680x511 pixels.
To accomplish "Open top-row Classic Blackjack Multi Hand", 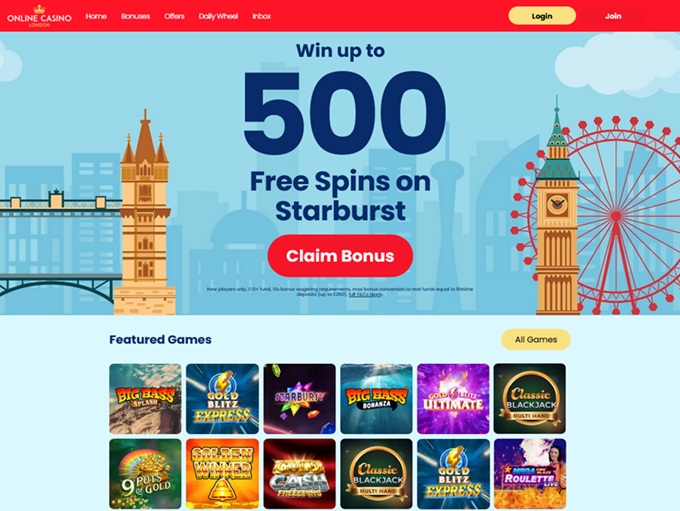I will 530,399.
